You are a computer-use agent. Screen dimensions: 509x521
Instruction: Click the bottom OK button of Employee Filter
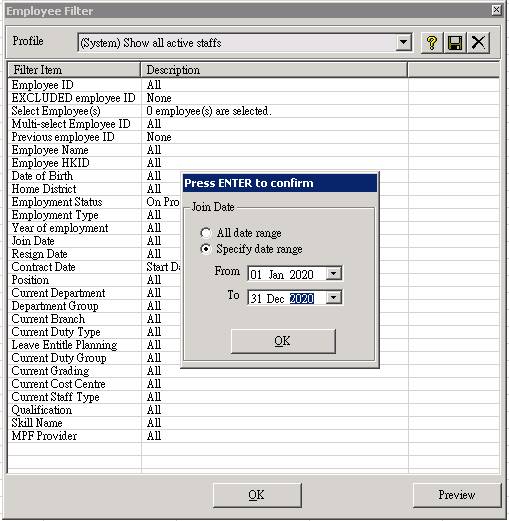257,495
